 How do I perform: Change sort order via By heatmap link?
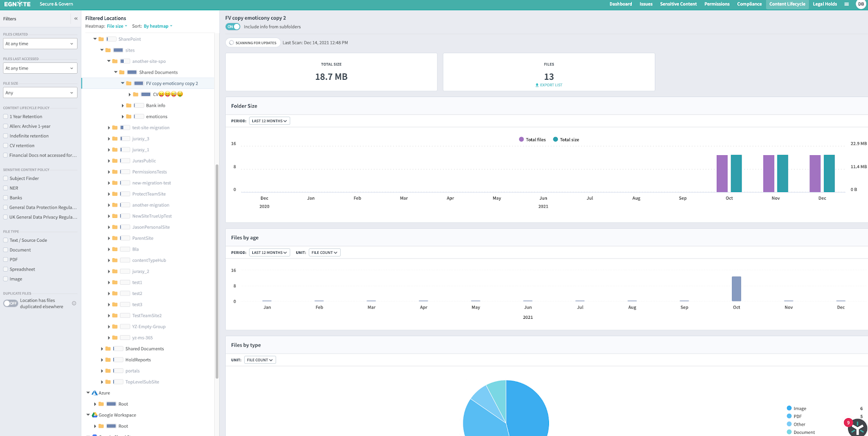157,26
